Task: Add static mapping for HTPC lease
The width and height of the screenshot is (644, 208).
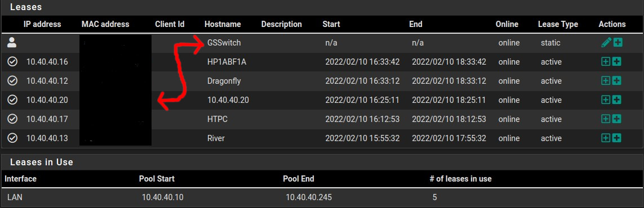Action: click(605, 119)
